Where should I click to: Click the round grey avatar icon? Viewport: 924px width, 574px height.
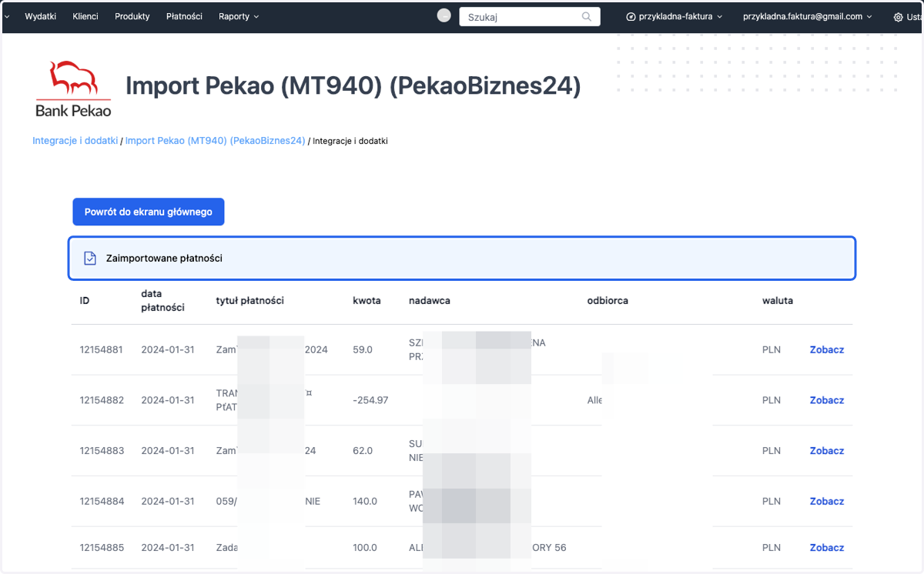(x=444, y=15)
